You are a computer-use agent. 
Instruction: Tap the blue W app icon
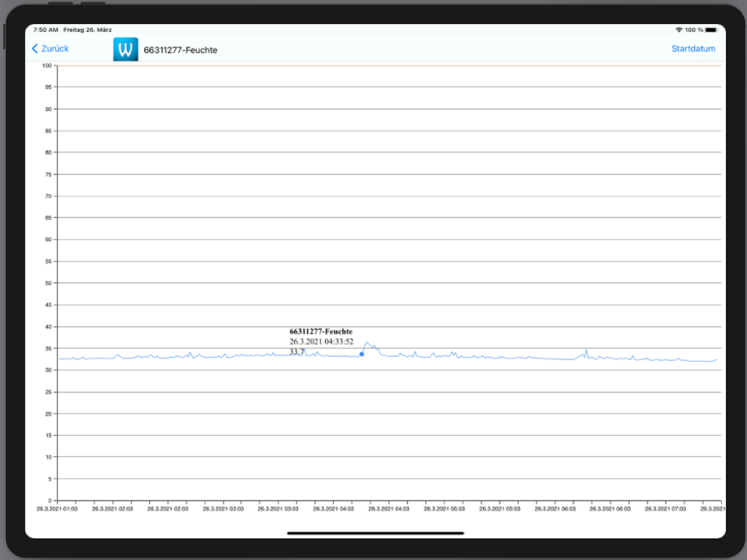125,49
